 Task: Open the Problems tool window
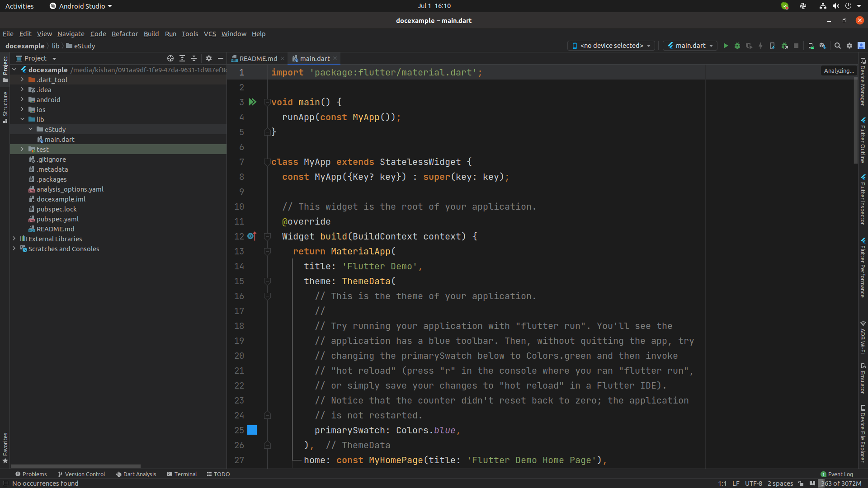[31, 474]
